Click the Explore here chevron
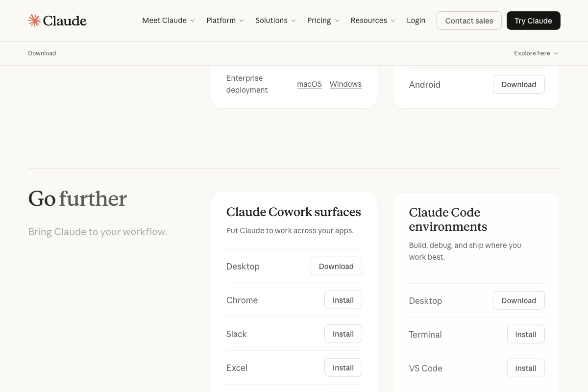This screenshot has height=392, width=588. coord(556,53)
